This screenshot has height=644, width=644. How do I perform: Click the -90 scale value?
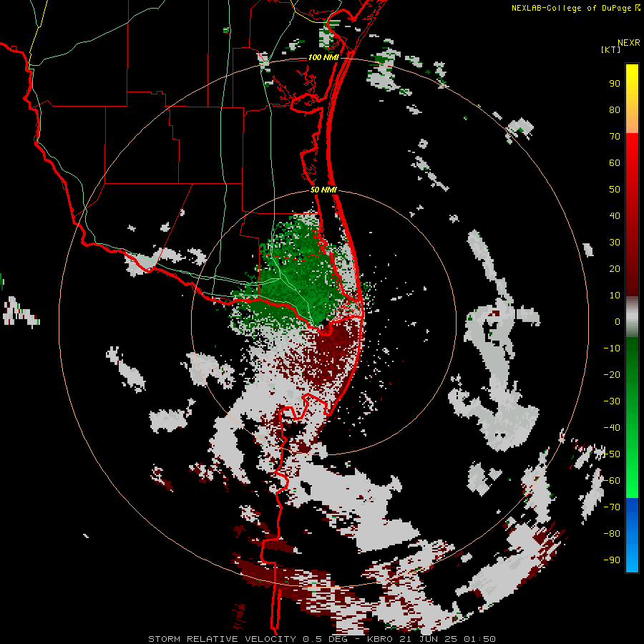(612, 560)
